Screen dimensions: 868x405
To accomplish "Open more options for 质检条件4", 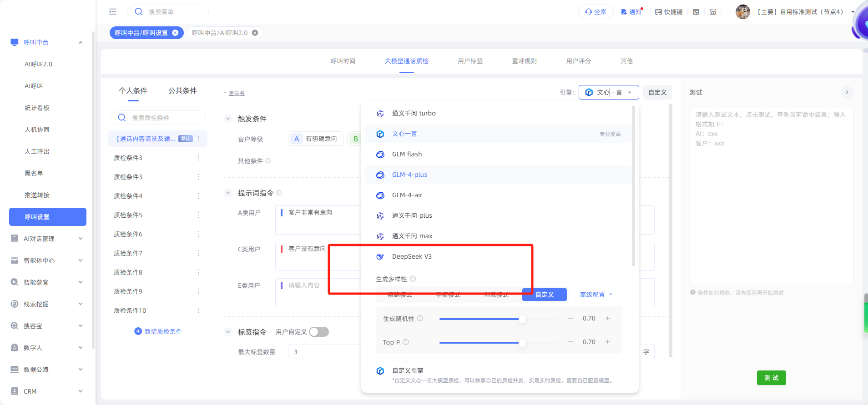I will [x=198, y=196].
